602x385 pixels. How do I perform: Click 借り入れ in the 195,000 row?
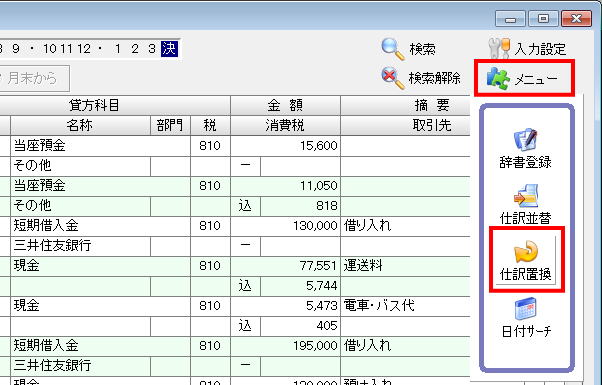point(367,345)
